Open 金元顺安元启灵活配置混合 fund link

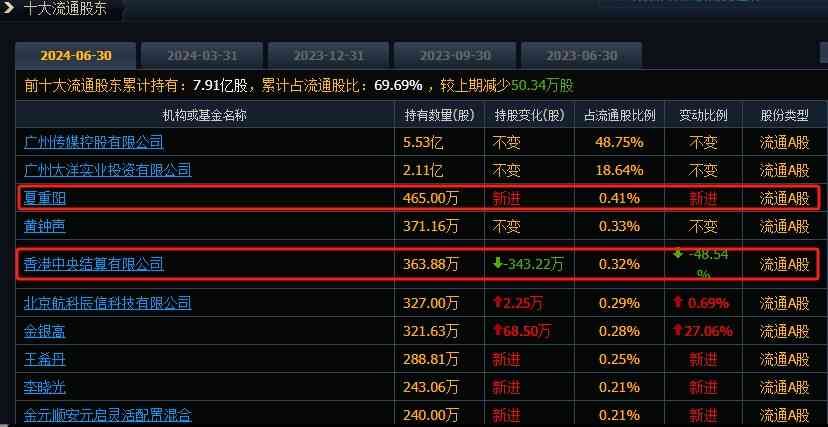pos(107,414)
